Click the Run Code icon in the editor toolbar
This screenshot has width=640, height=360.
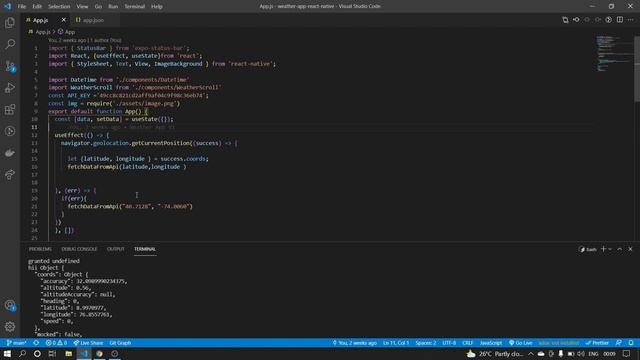[x=609, y=20]
